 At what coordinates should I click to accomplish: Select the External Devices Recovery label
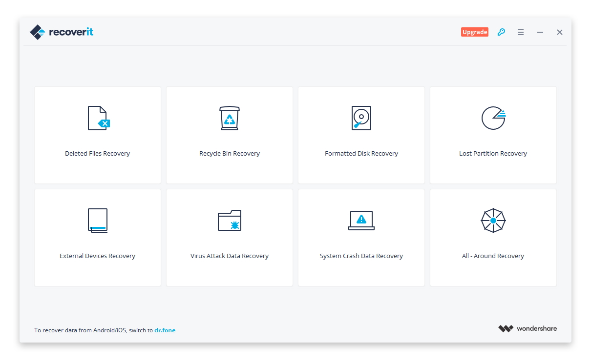point(98,256)
